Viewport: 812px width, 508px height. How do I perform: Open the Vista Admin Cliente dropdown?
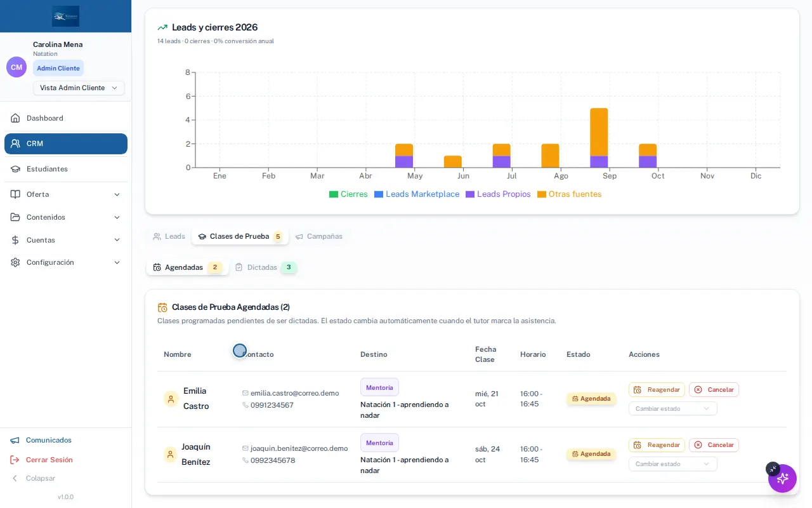click(x=79, y=88)
